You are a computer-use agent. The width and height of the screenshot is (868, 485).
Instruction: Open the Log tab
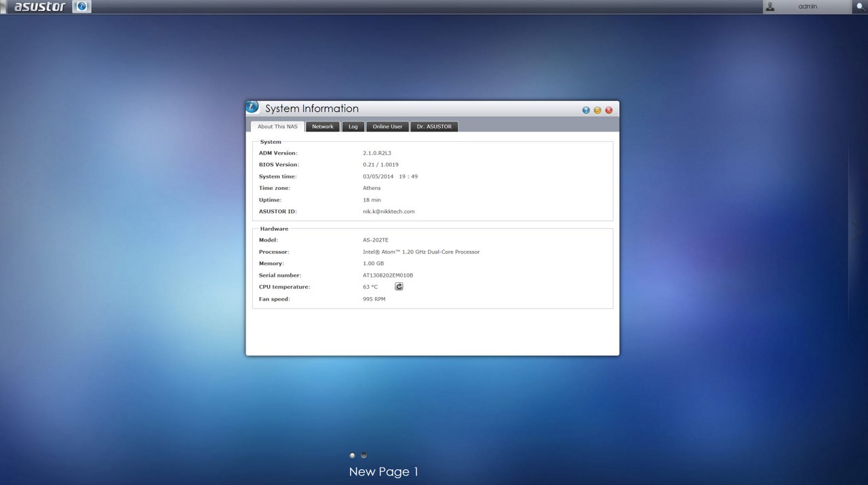(353, 127)
